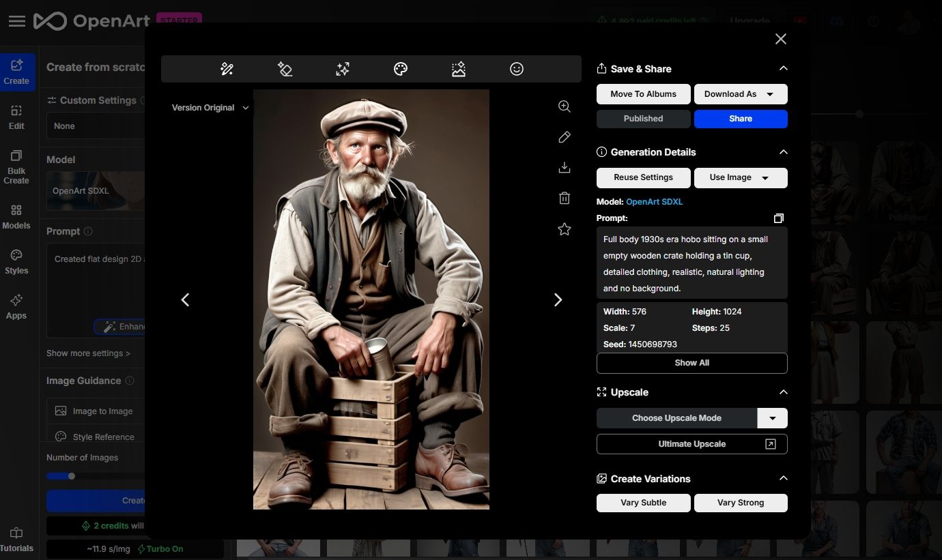Screen dimensions: 942x560
Task: Select the eraser tool icon
Action: (285, 69)
